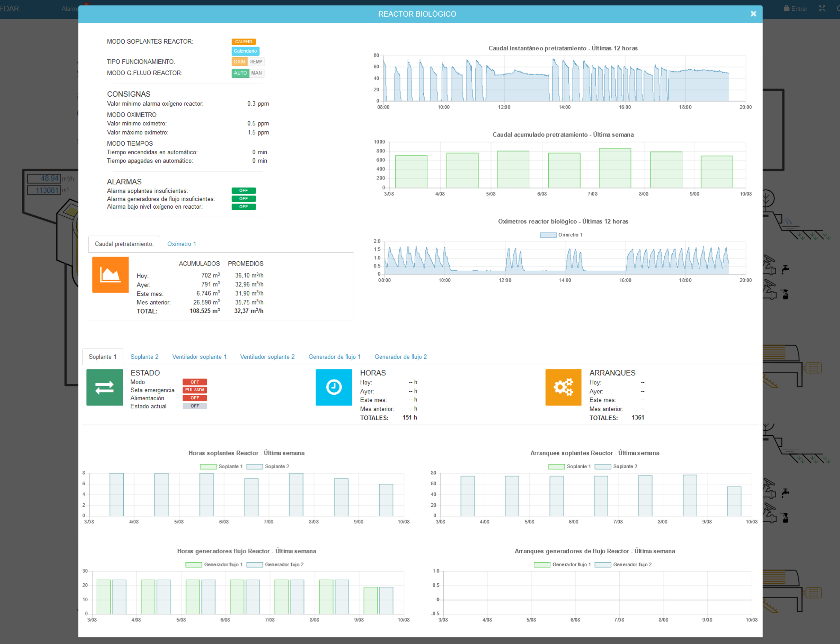Click the lock icon beside Entrar

coord(786,8)
